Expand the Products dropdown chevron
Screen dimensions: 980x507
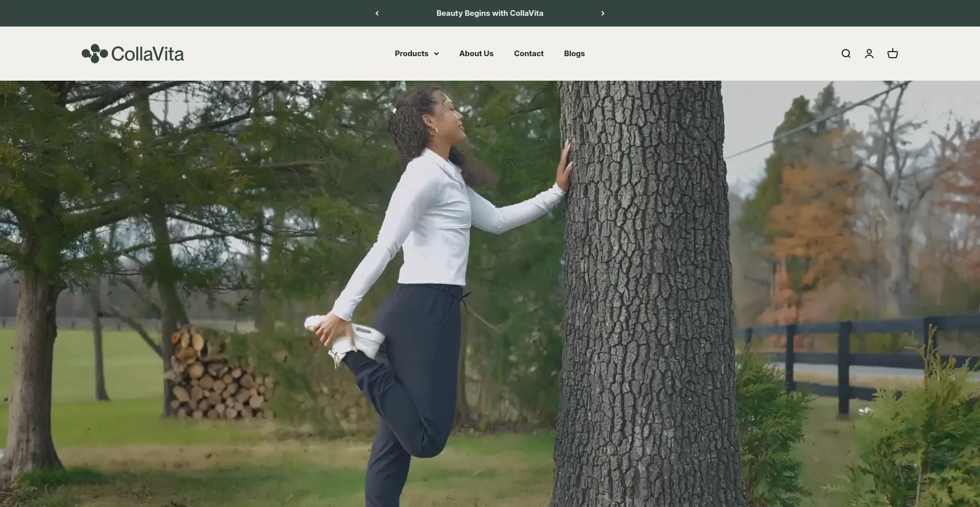436,54
